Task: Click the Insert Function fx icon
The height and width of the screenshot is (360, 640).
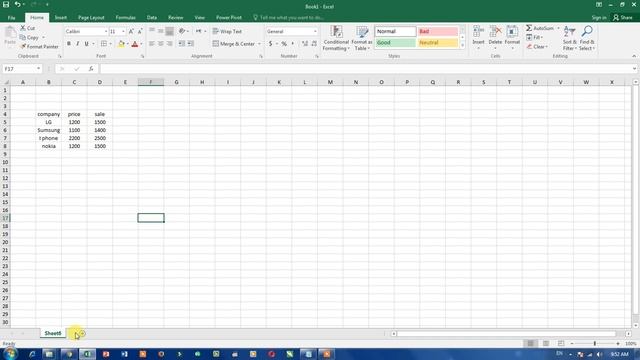Action: click(x=91, y=69)
